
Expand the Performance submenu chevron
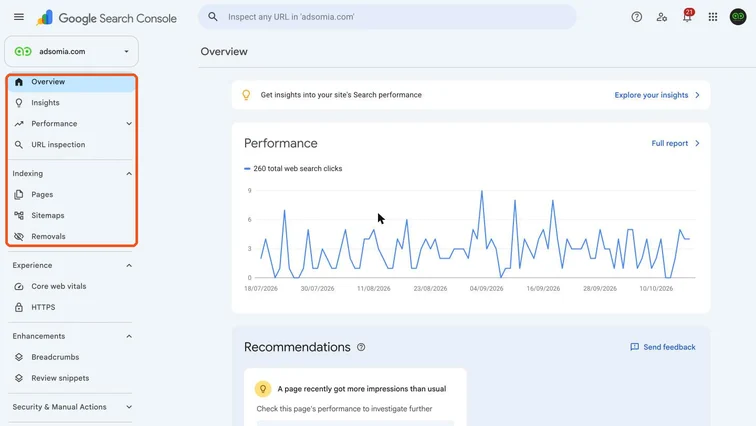click(129, 124)
